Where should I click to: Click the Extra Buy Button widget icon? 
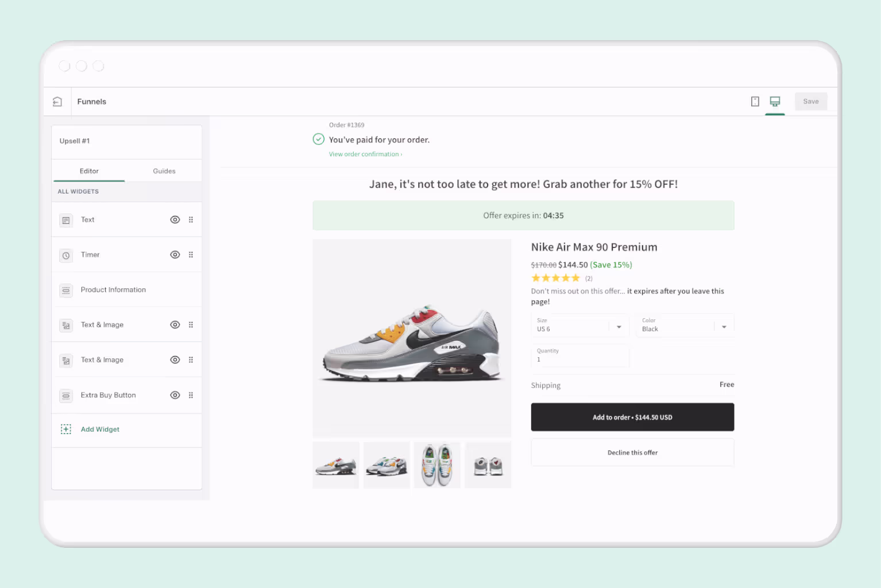tap(66, 396)
